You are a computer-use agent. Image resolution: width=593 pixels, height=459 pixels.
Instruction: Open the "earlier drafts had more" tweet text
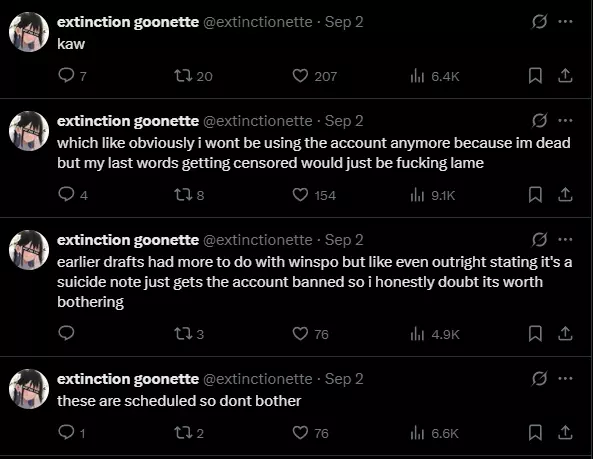[314, 282]
